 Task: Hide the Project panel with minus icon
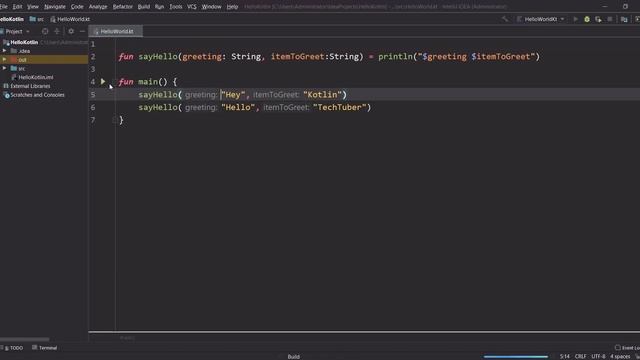click(x=82, y=31)
